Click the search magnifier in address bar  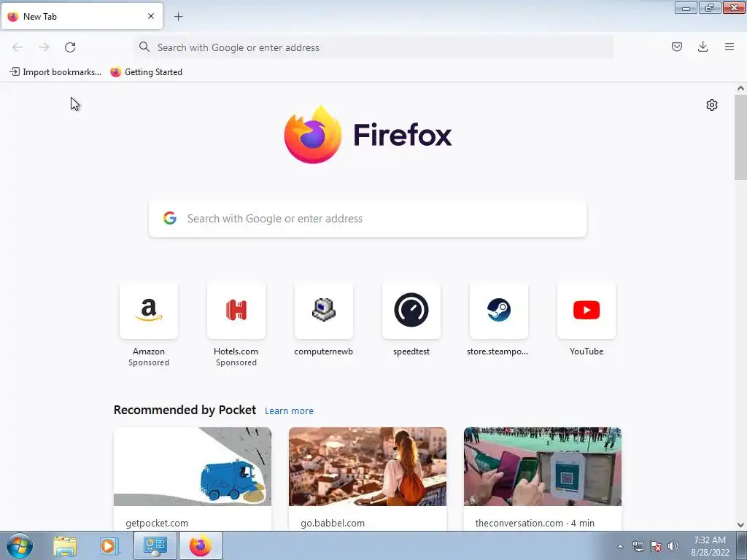click(144, 47)
